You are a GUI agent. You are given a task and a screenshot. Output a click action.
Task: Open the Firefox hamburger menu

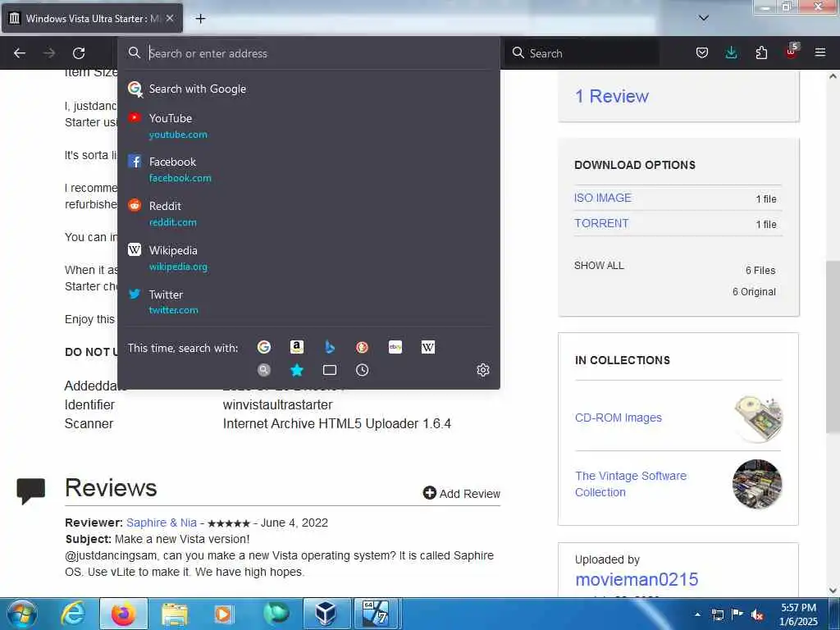(x=820, y=52)
